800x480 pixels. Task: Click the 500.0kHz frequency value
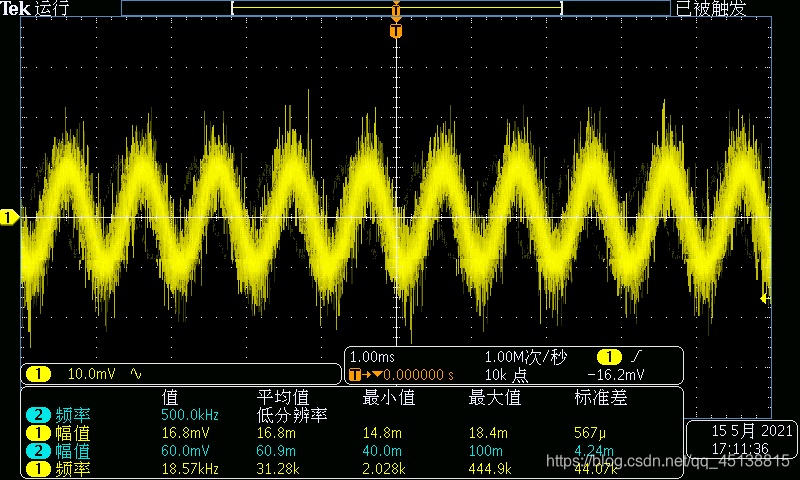[x=190, y=415]
